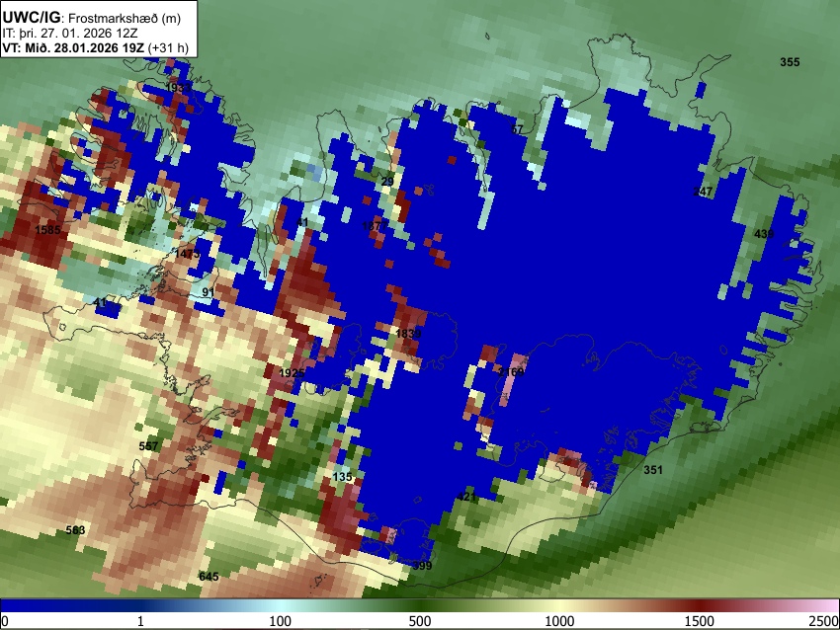
Task: Click the map value 399
Action: pyautogui.click(x=422, y=566)
